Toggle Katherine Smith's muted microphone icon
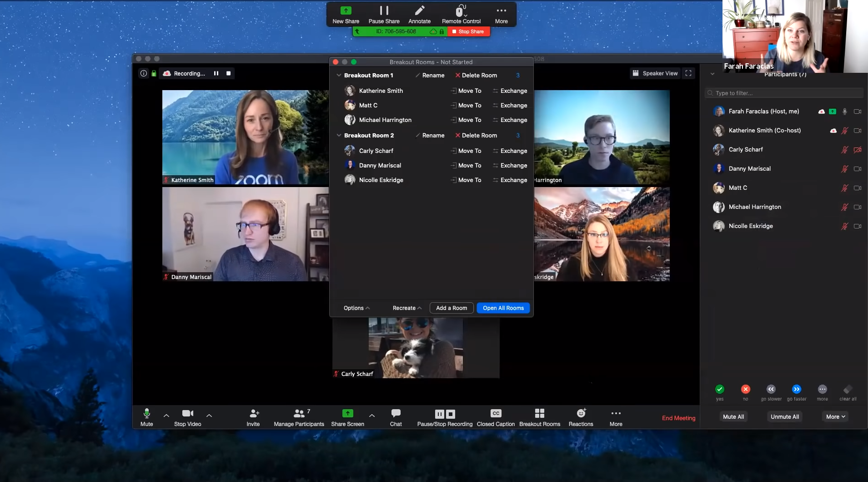Viewport: 868px width, 482px height. point(845,131)
